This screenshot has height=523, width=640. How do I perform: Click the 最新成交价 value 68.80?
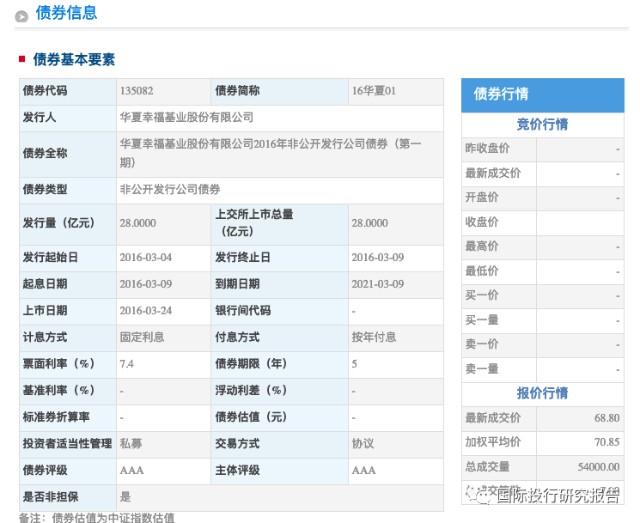point(607,418)
